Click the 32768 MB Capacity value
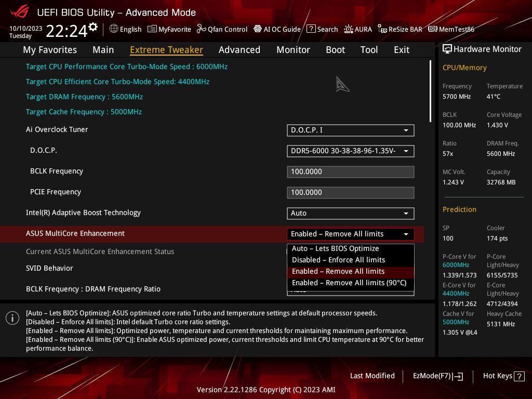Viewport: 532px width, 399px height. click(x=501, y=182)
